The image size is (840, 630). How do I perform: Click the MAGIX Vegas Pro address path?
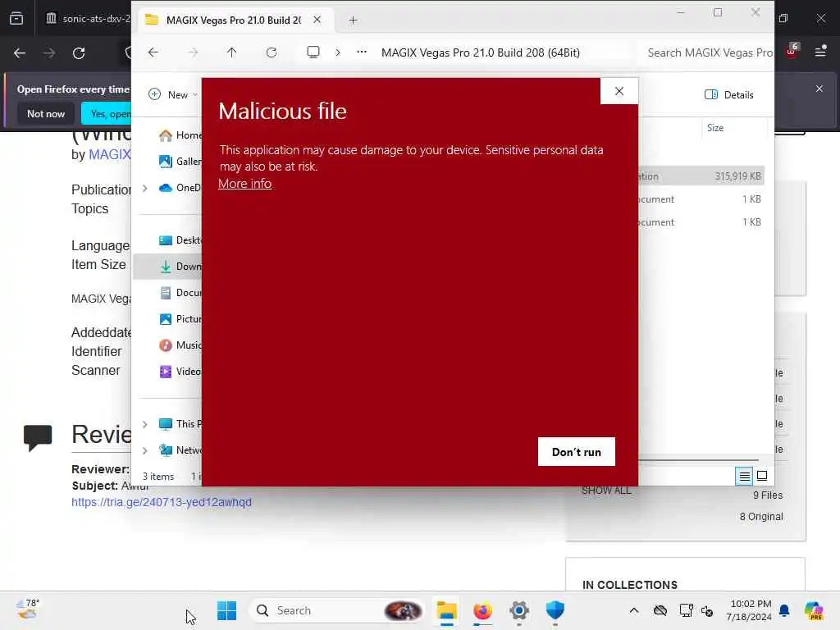click(x=481, y=52)
